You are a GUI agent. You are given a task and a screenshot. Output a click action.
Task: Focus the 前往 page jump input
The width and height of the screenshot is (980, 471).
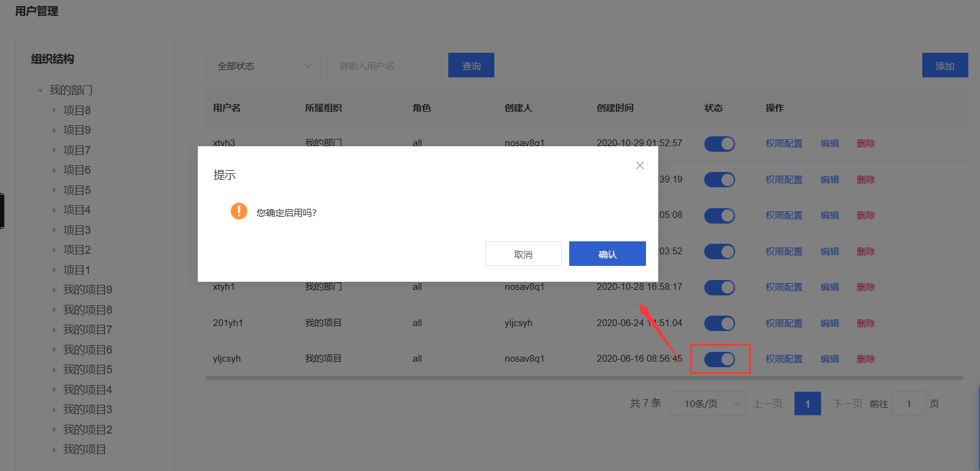click(x=909, y=403)
